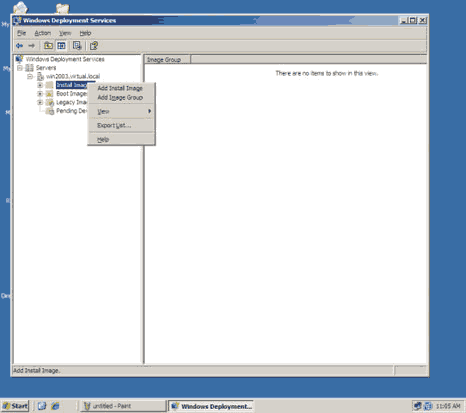Click the Legacy Images folder icon
This screenshot has width=466, height=413.
point(50,103)
